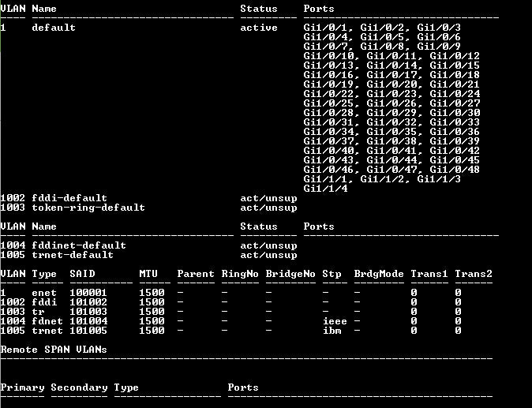Click port "Gi1/0/12" in the ports list
Viewport: 532px width, 408px height.
(x=455, y=56)
